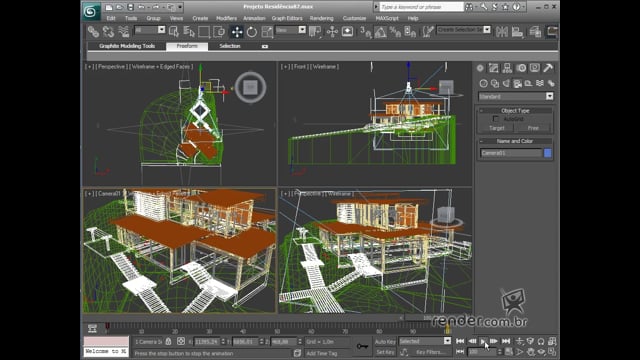
Task: Switch to the Utilities command panel
Action: click(548, 68)
